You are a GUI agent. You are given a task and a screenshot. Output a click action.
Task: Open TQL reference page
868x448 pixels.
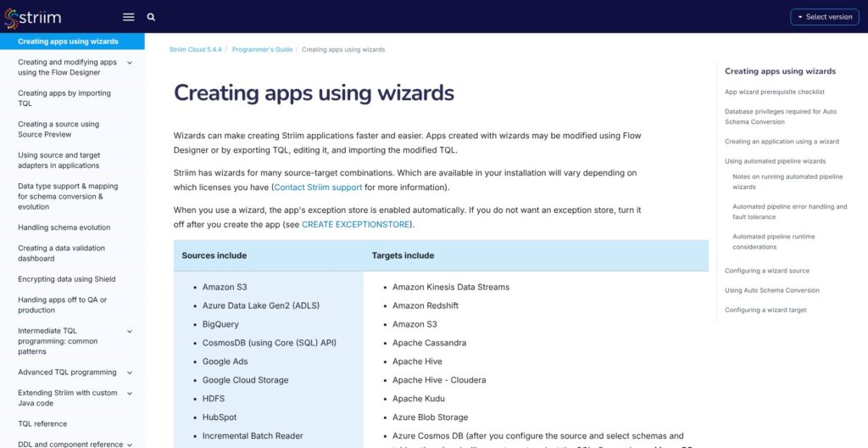click(x=42, y=423)
